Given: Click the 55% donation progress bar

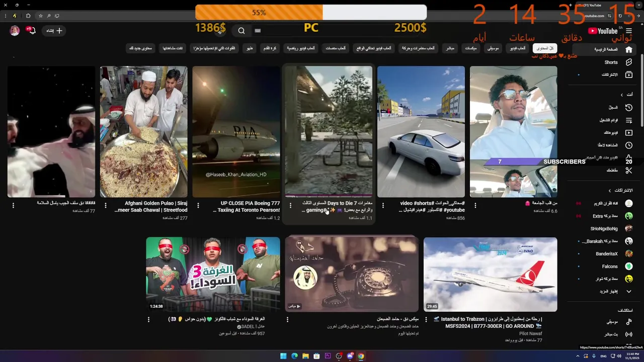Looking at the screenshot, I should tap(311, 13).
